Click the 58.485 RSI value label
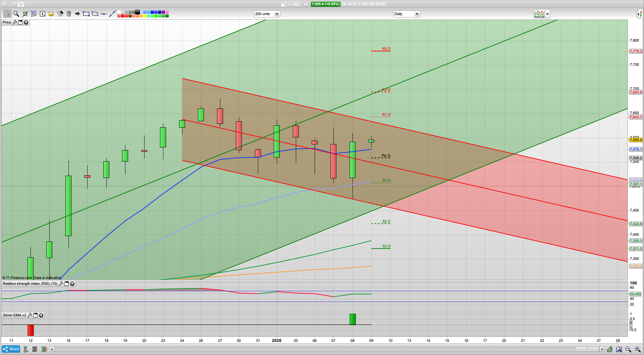Image resolution: width=644 pixels, height=355 pixels. [635, 294]
